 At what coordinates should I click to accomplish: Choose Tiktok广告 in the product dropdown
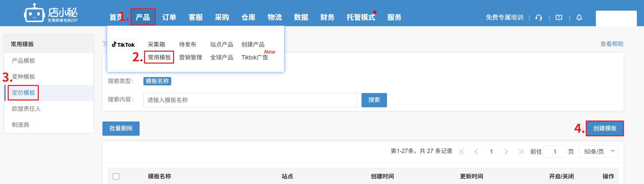pos(255,57)
